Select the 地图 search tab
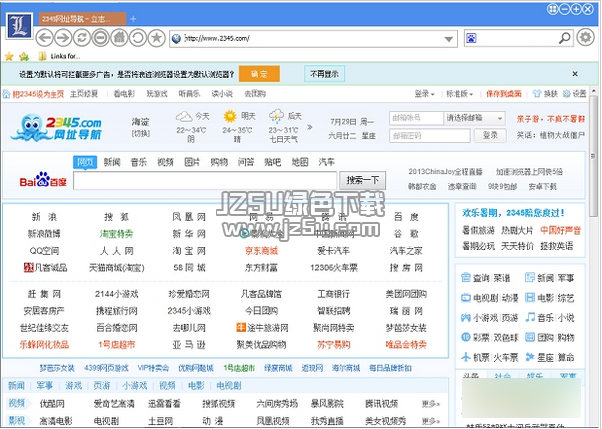 coord(300,162)
